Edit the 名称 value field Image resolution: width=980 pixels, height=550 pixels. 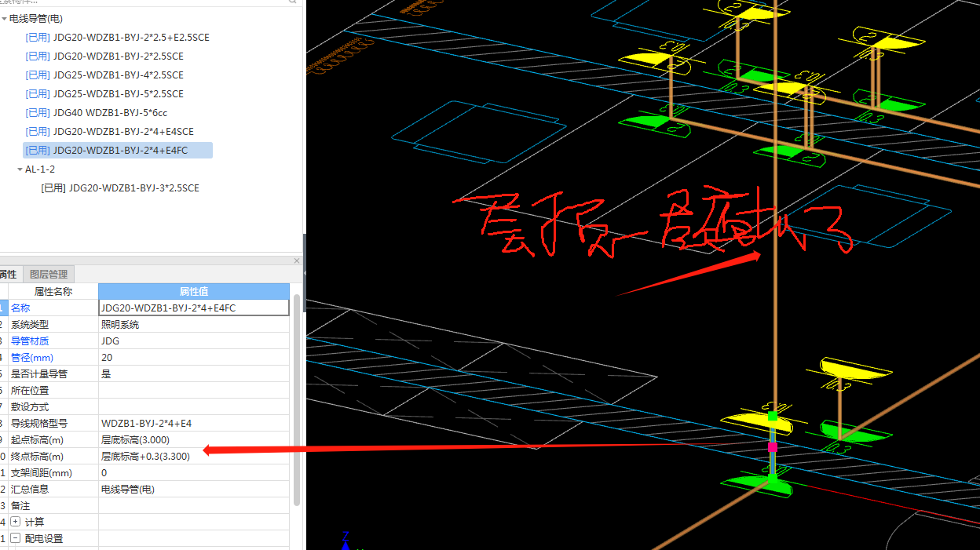coord(194,308)
